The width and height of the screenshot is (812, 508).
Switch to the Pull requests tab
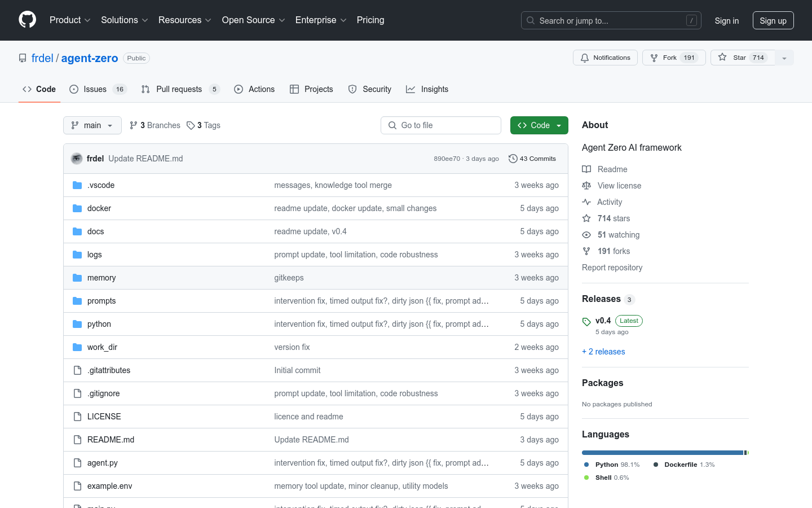(x=179, y=89)
